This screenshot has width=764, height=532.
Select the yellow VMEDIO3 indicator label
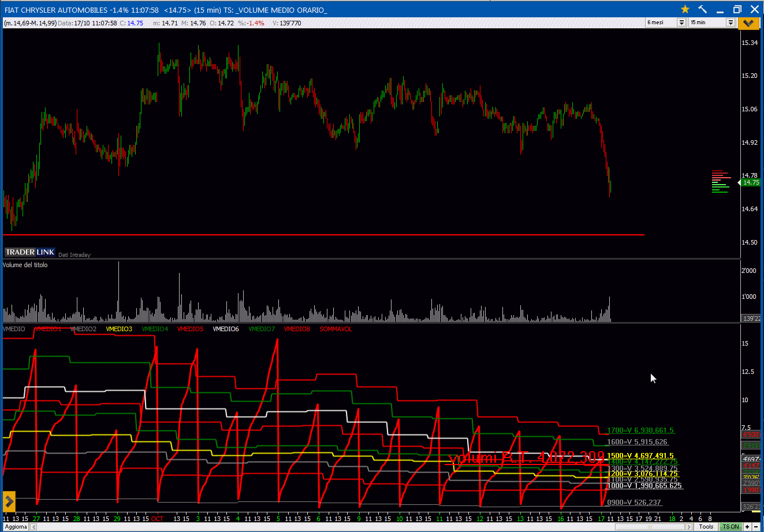pyautogui.click(x=119, y=329)
